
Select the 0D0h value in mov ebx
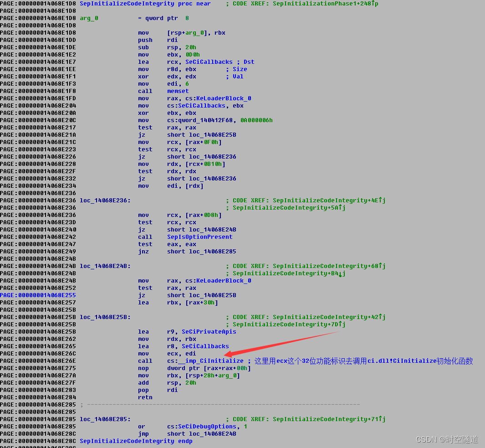pos(192,55)
